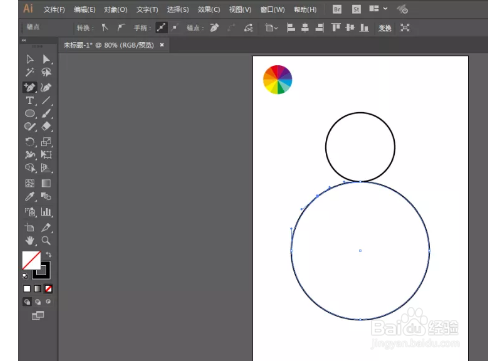Open the 对象(O) menu
The width and height of the screenshot is (488, 361).
click(115, 10)
